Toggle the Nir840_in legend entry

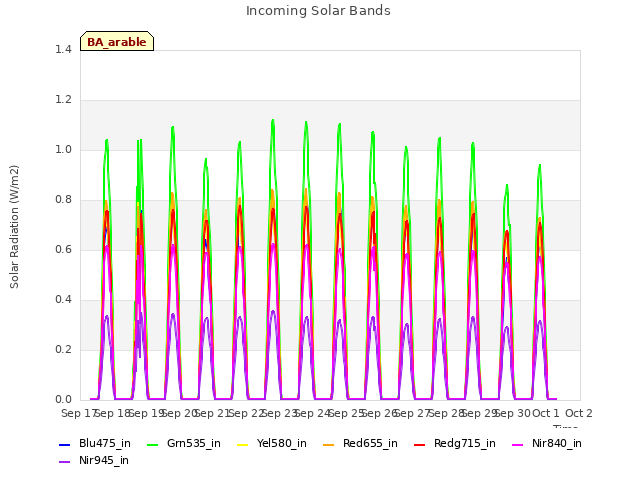point(547,444)
